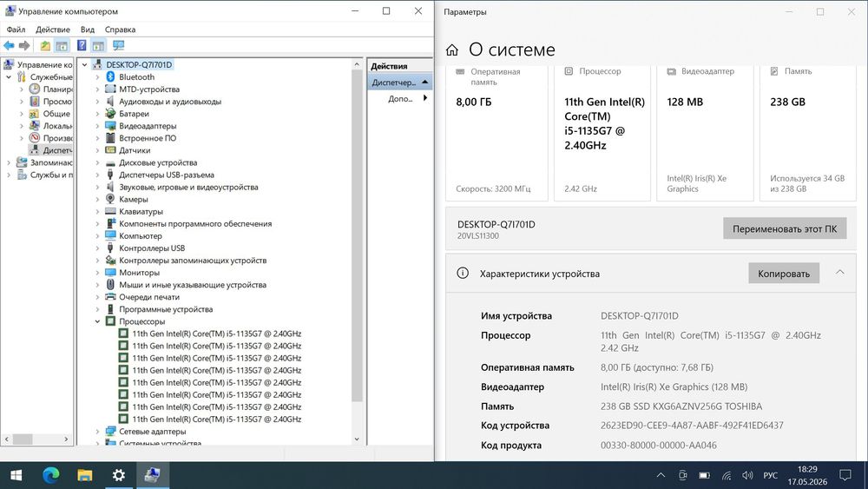Collapse the DESKTOP-Q7I701D root node
868x489 pixels.
pos(85,65)
